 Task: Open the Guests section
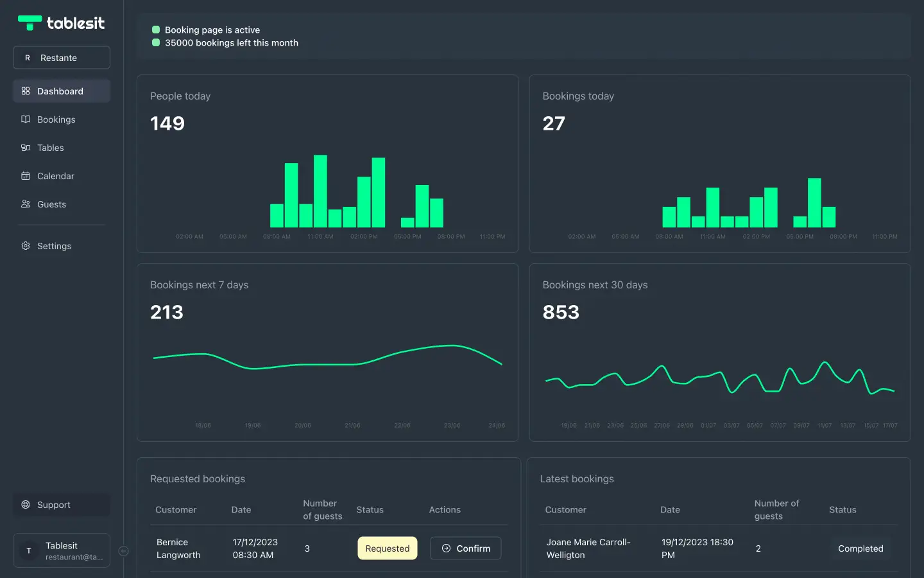pos(62,204)
